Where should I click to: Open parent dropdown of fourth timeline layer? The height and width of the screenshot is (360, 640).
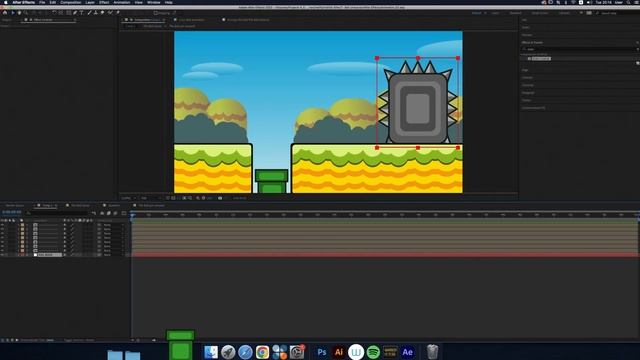[113, 238]
